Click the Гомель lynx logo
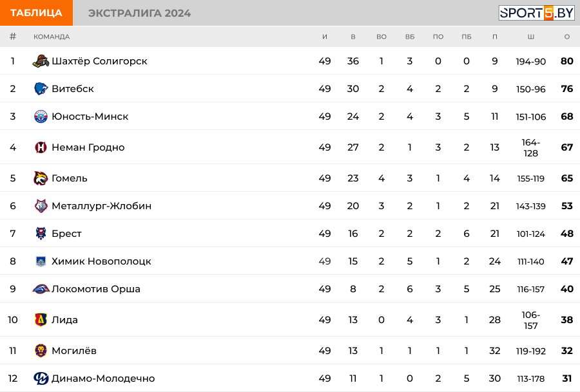 point(41,178)
